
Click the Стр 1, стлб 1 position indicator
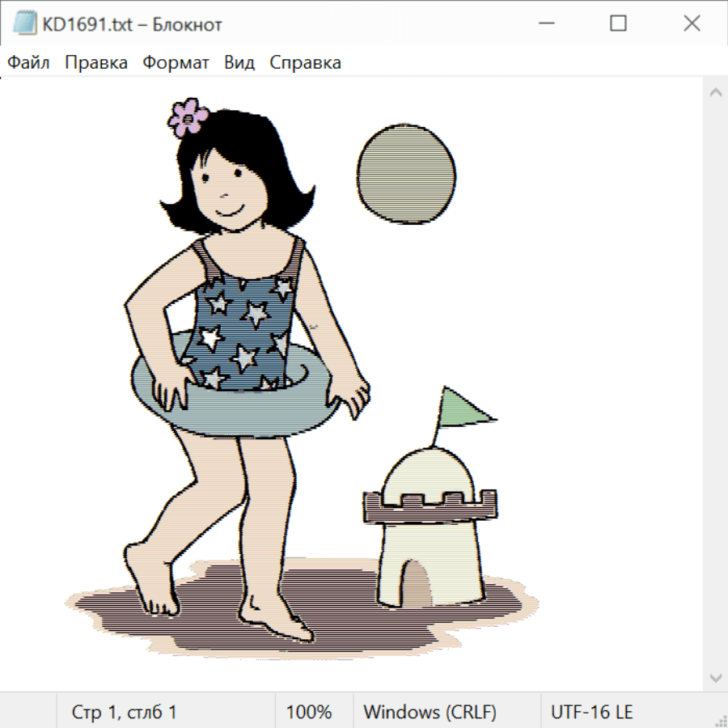(x=124, y=712)
